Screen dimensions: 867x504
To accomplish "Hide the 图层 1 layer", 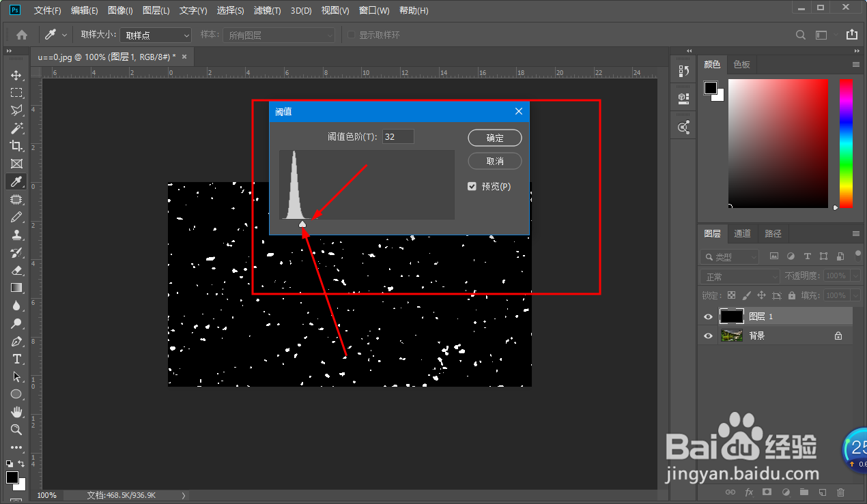I will click(708, 316).
